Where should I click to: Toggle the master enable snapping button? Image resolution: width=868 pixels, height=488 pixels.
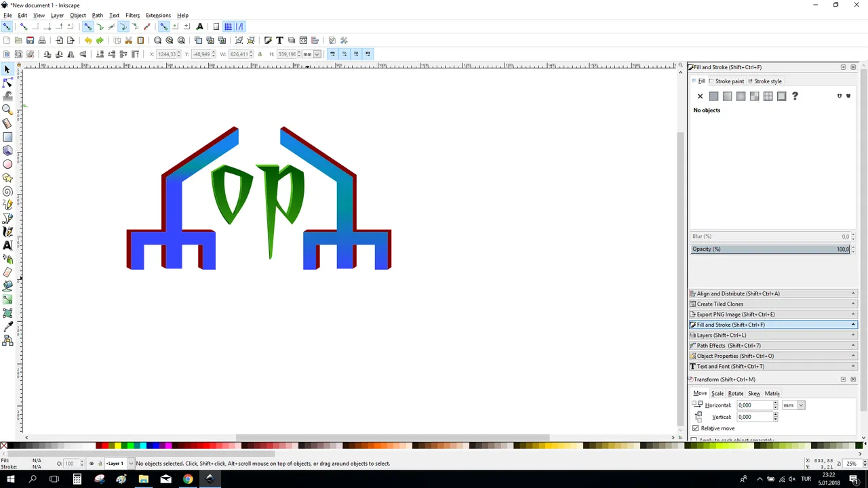coord(7,26)
